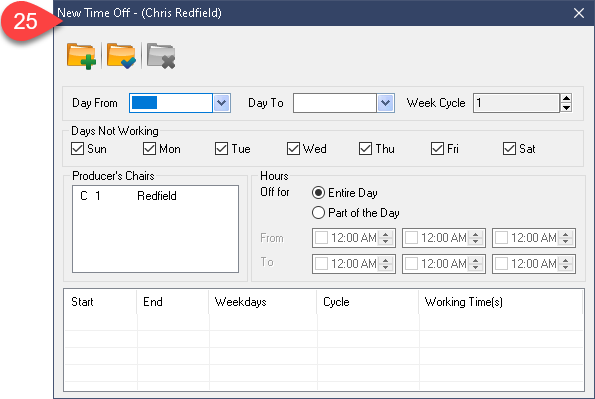Open the Day To dropdown calendar
Screen dimensions: 595x399
386,103
